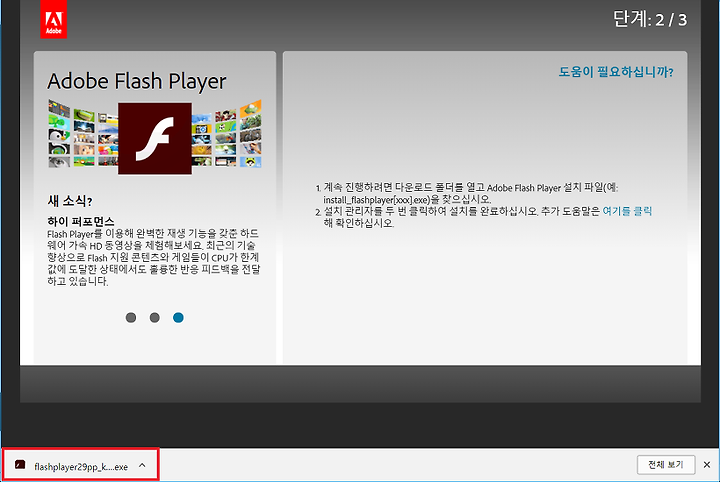Click the Adobe logo in the header
The width and height of the screenshot is (720, 482).
point(53,19)
